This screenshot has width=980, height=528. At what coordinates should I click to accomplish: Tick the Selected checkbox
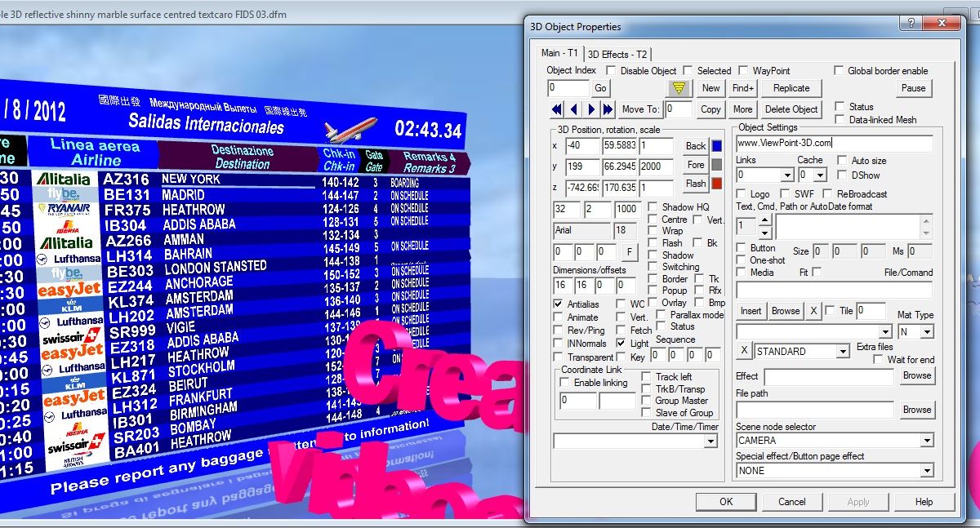[x=688, y=71]
